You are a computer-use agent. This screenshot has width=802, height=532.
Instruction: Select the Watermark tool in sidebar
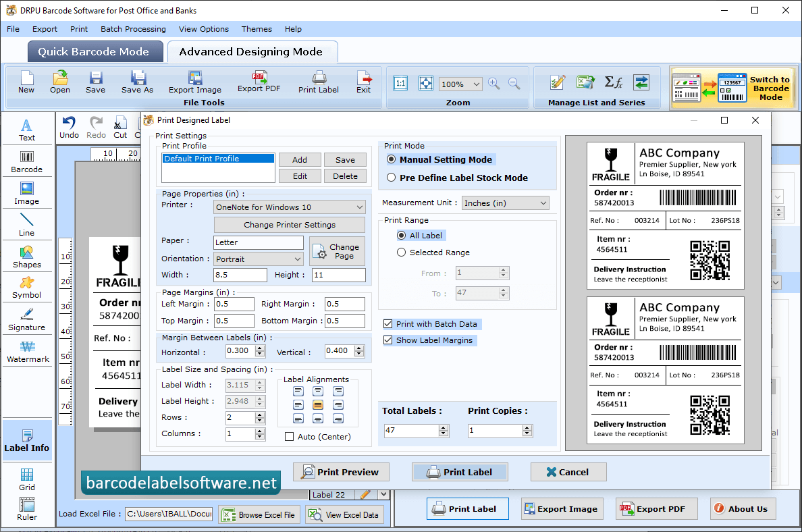(28, 352)
